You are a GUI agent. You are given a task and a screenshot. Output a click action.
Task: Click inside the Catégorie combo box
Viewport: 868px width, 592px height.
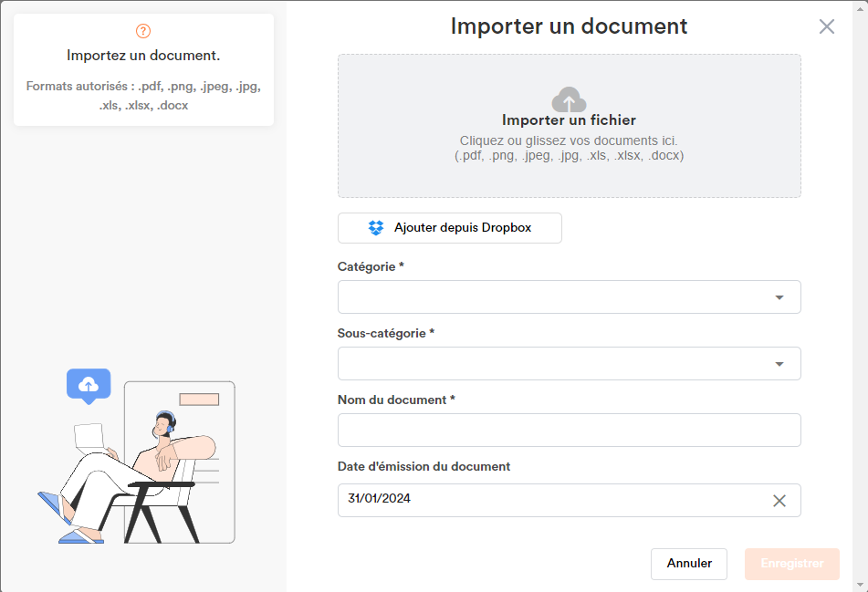point(569,297)
